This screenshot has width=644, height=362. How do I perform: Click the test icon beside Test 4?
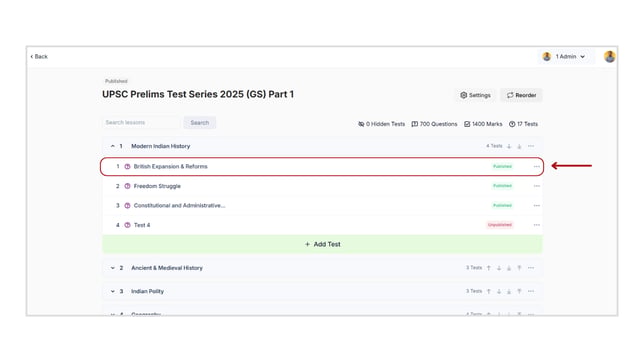pyautogui.click(x=127, y=225)
